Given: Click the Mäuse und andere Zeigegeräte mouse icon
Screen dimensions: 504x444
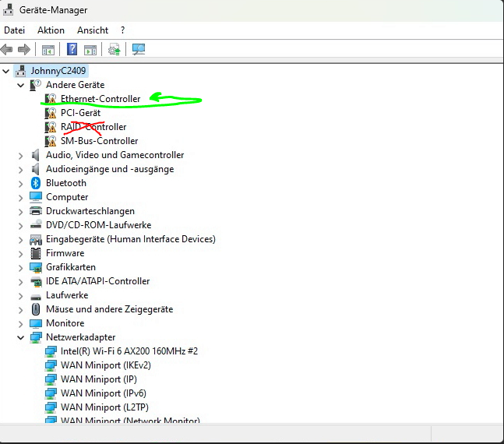Looking at the screenshot, I should coord(36,309).
